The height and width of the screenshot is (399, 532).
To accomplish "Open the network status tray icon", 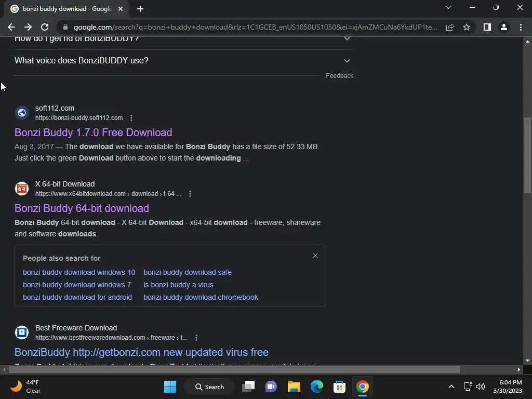I will tap(468, 387).
